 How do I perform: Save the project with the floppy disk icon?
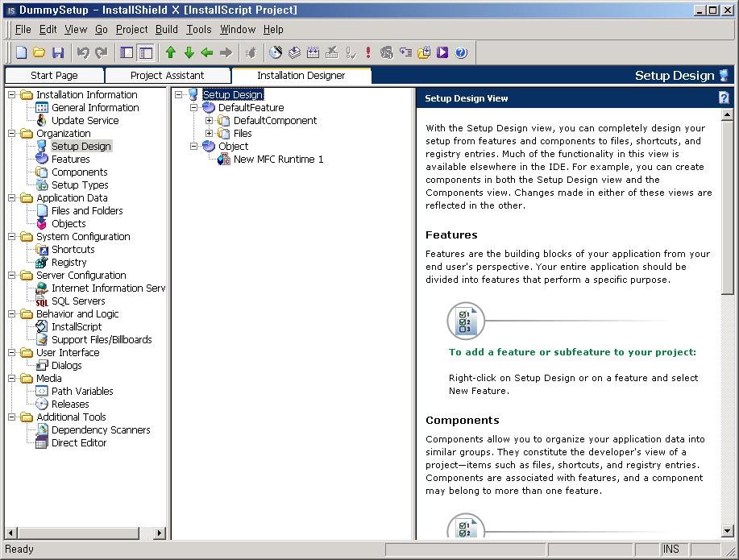click(57, 52)
